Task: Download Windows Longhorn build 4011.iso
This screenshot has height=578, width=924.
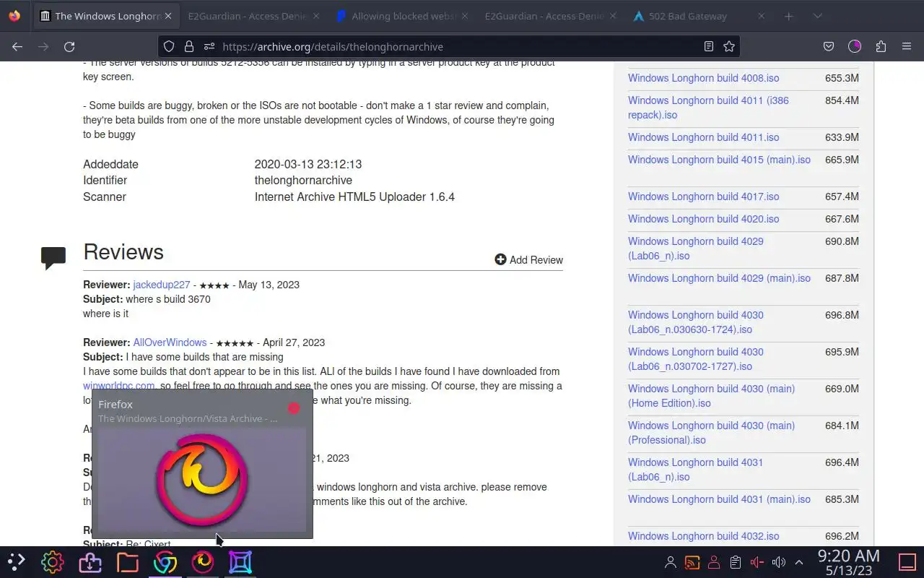Action: pyautogui.click(x=704, y=137)
